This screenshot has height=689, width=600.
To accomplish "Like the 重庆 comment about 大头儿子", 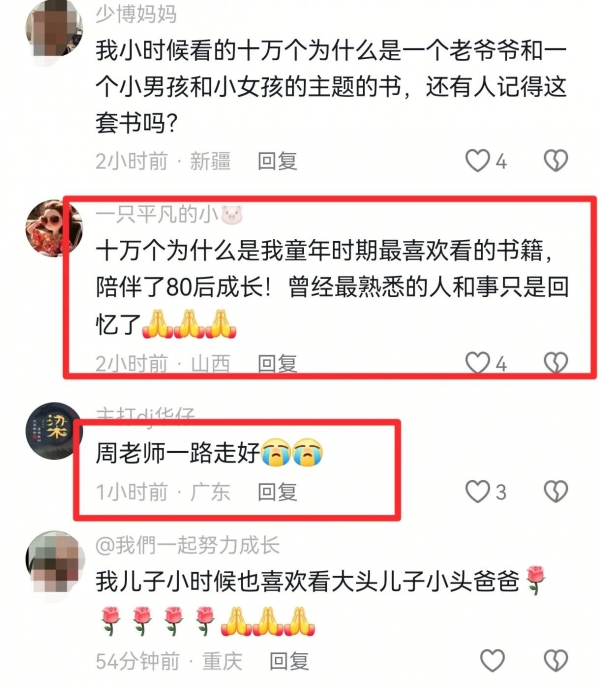I will (492, 660).
